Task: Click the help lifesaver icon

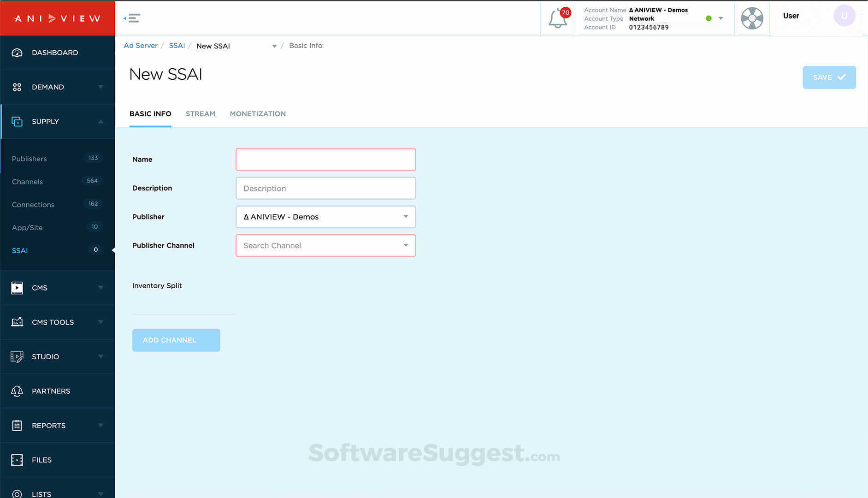Action: coord(751,18)
